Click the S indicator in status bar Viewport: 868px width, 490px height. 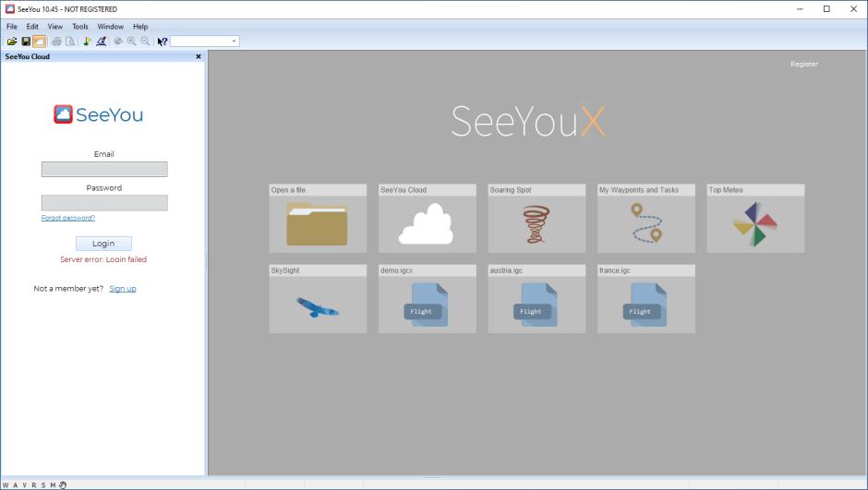point(43,485)
